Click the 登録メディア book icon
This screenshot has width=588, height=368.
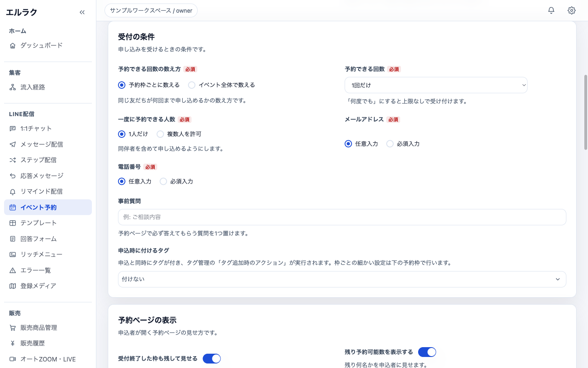pyautogui.click(x=13, y=286)
